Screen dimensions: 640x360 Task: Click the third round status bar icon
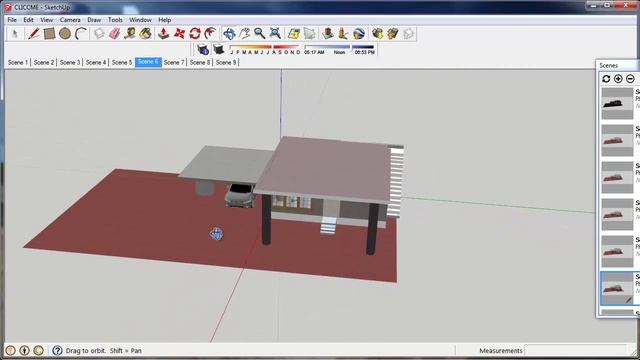(38, 350)
